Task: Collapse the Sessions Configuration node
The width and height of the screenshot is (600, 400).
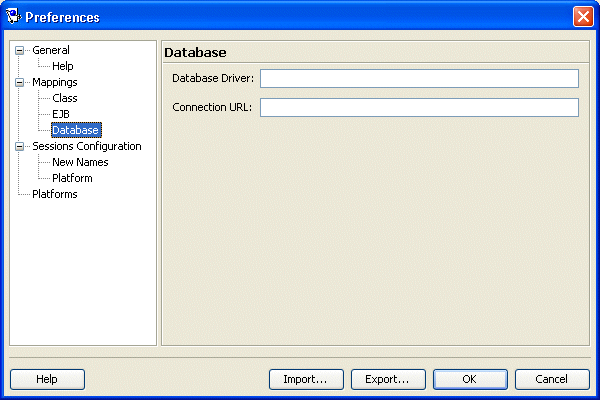Action: (x=19, y=147)
